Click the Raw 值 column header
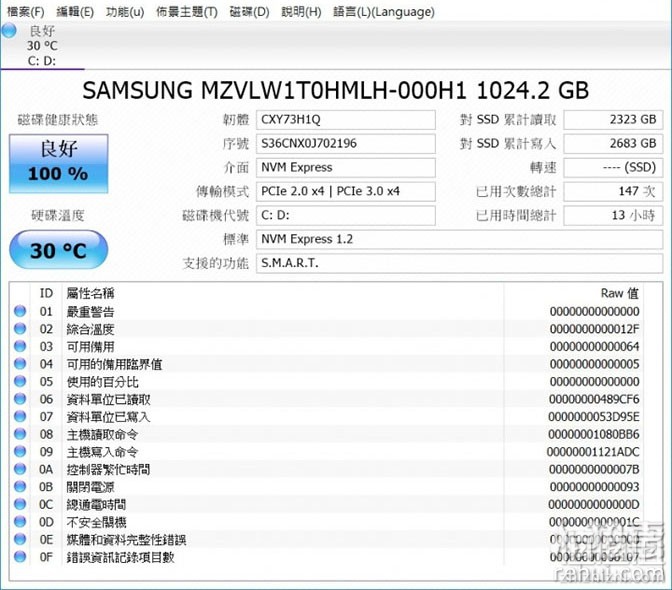 point(620,294)
